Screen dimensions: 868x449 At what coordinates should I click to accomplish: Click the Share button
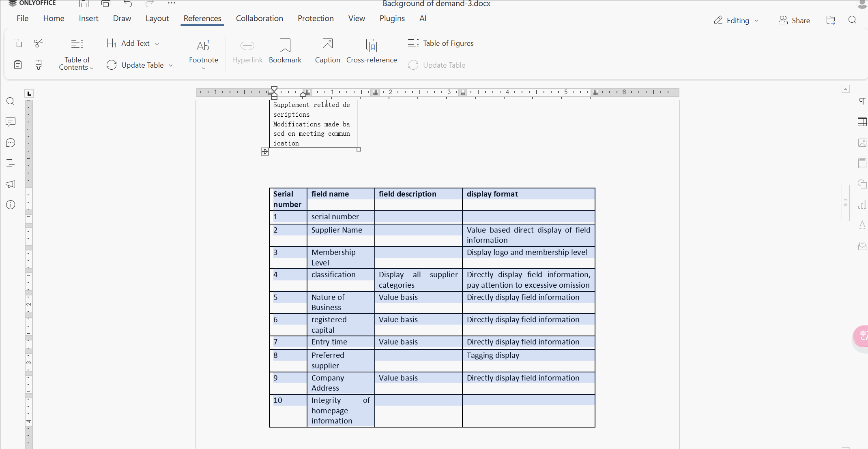click(x=794, y=20)
